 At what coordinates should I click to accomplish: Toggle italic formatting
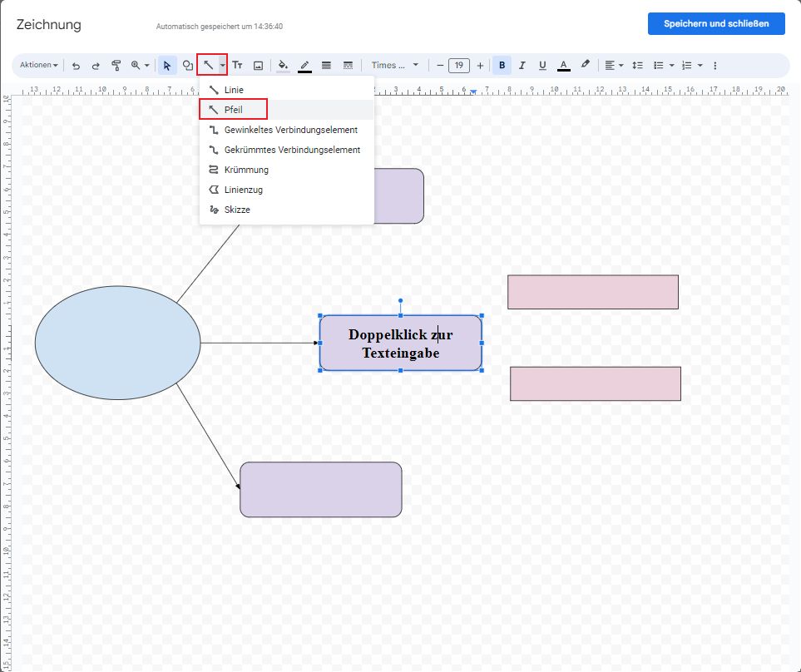click(522, 66)
